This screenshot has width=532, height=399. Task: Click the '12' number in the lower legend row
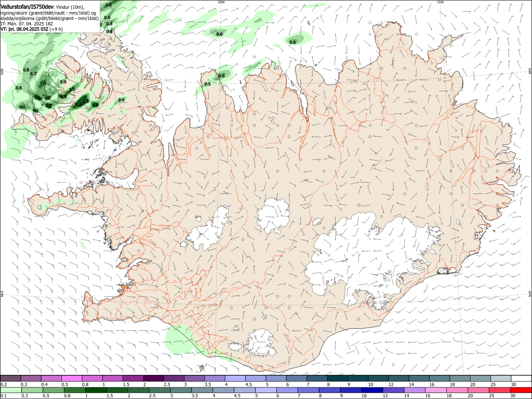tap(385, 396)
